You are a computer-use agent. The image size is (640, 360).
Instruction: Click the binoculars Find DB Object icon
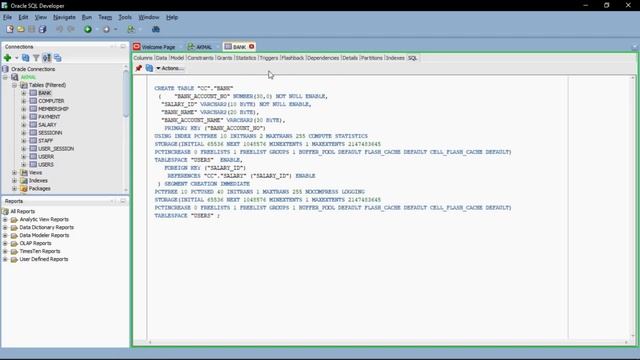click(x=156, y=29)
